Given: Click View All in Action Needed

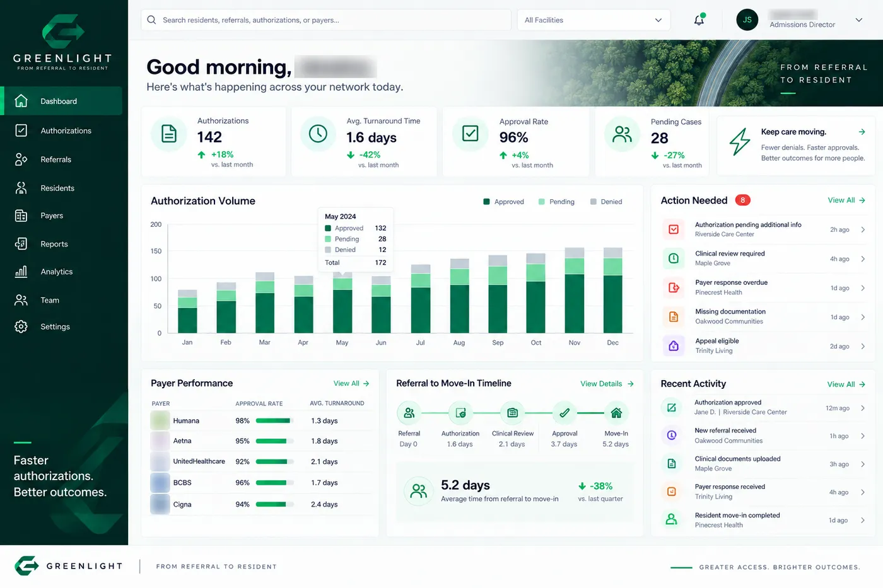Looking at the screenshot, I should click(846, 200).
